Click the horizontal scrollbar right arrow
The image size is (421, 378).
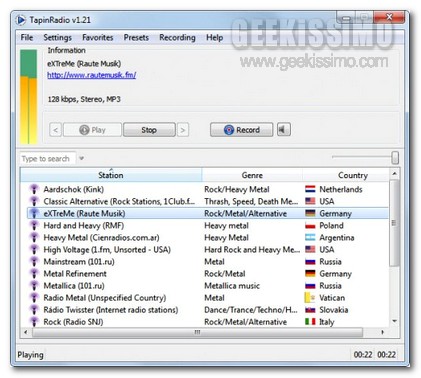point(383,332)
